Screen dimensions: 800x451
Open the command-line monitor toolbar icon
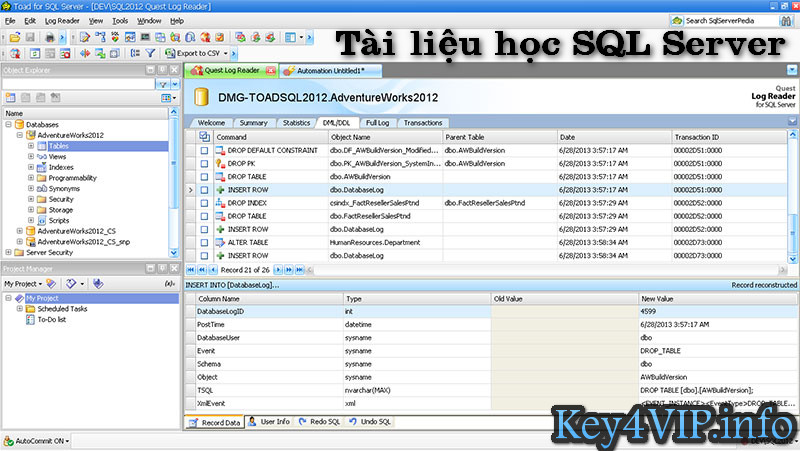[145, 37]
